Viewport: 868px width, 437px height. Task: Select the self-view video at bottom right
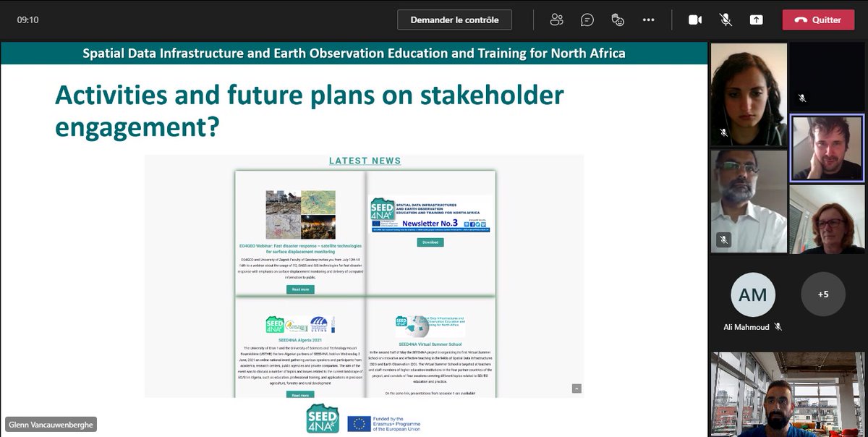point(787,394)
